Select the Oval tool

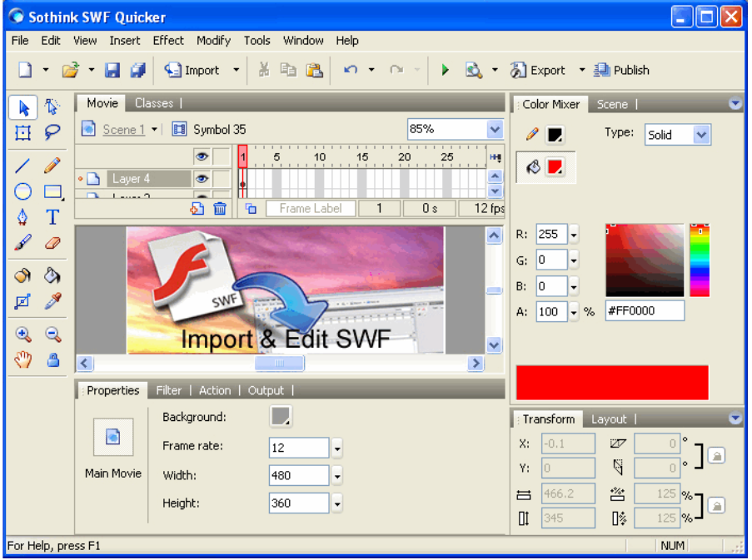pyautogui.click(x=23, y=191)
